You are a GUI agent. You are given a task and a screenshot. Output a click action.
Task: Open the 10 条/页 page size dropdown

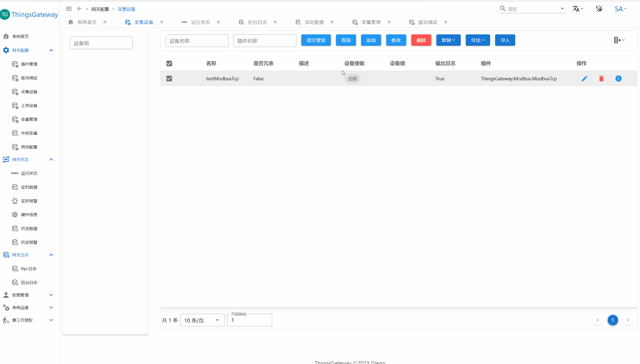(202, 320)
